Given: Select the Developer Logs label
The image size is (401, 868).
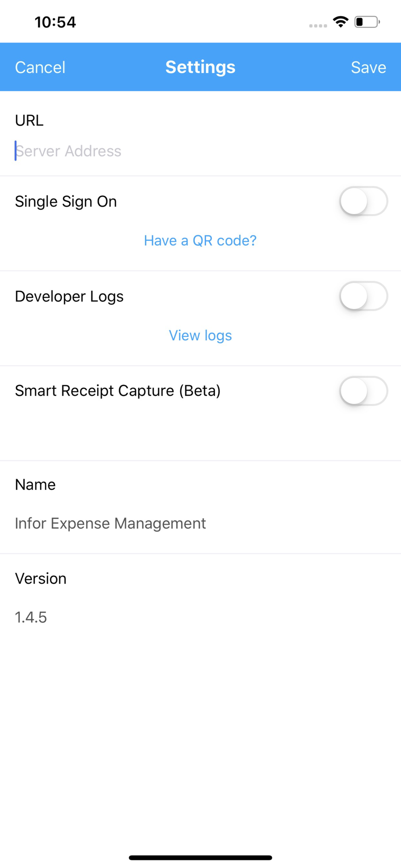Looking at the screenshot, I should 69,296.
